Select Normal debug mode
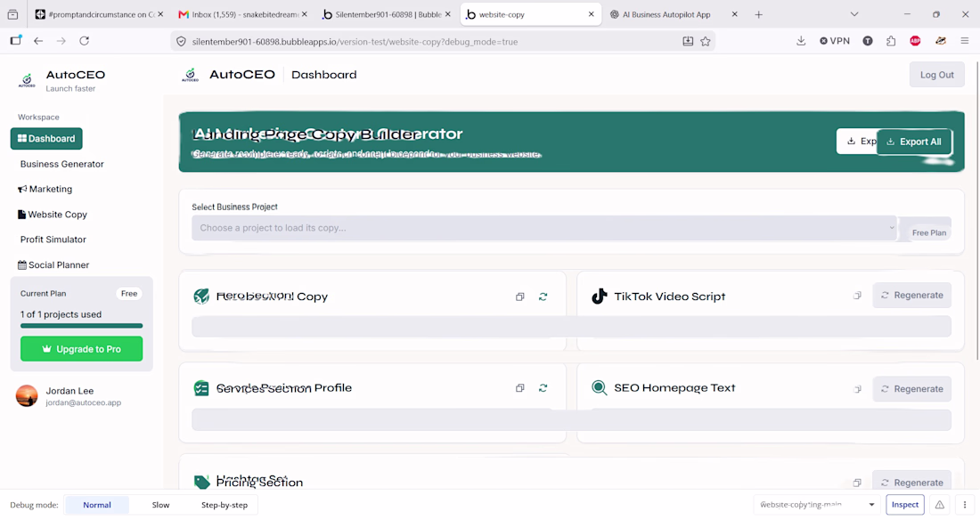Viewport: 980px width, 520px height. click(97, 505)
